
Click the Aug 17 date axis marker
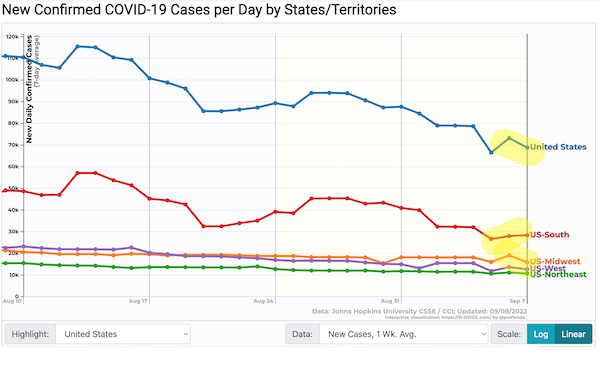pyautogui.click(x=138, y=301)
